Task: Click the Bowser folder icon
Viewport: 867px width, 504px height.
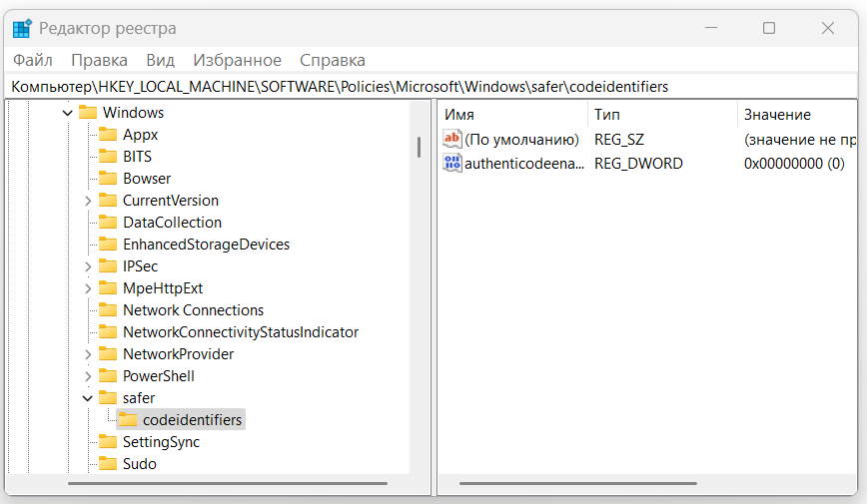Action: tap(108, 178)
